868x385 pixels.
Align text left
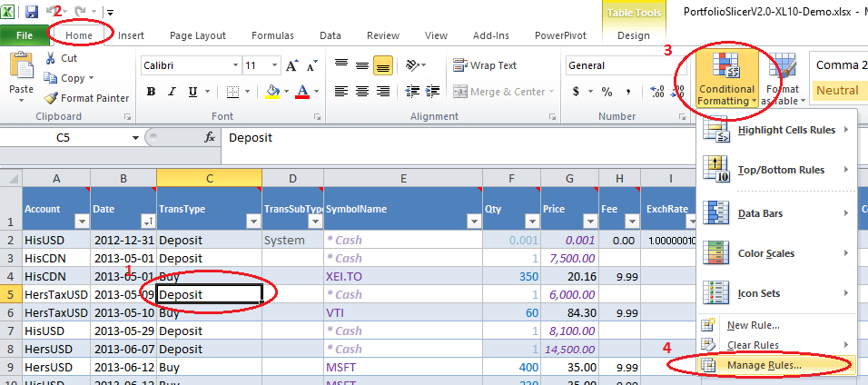341,92
